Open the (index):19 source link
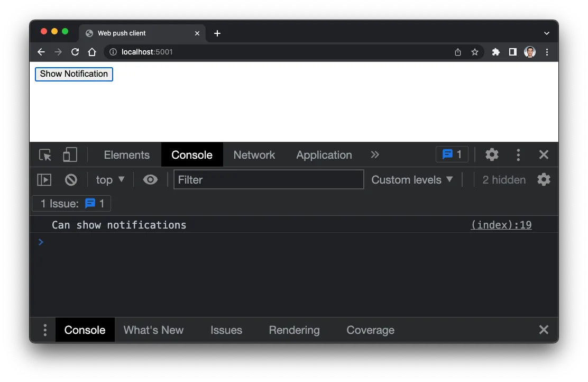Viewport: 588px width, 382px height. click(x=501, y=225)
